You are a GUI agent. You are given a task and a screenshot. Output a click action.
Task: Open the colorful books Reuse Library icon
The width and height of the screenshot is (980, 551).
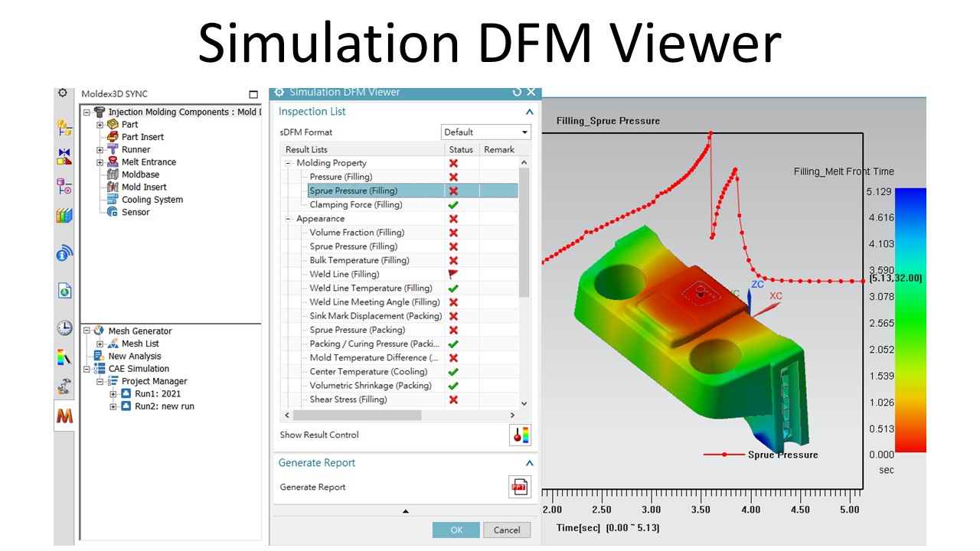[64, 216]
